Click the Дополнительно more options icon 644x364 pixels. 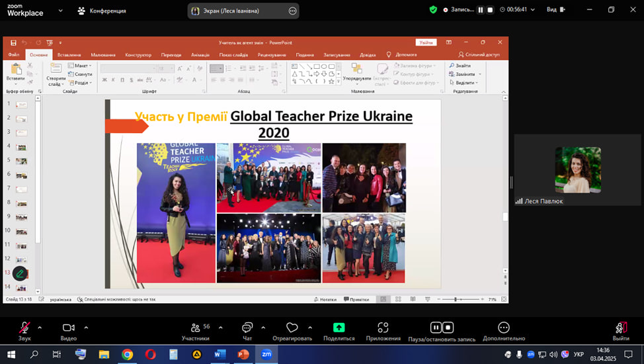point(504,328)
